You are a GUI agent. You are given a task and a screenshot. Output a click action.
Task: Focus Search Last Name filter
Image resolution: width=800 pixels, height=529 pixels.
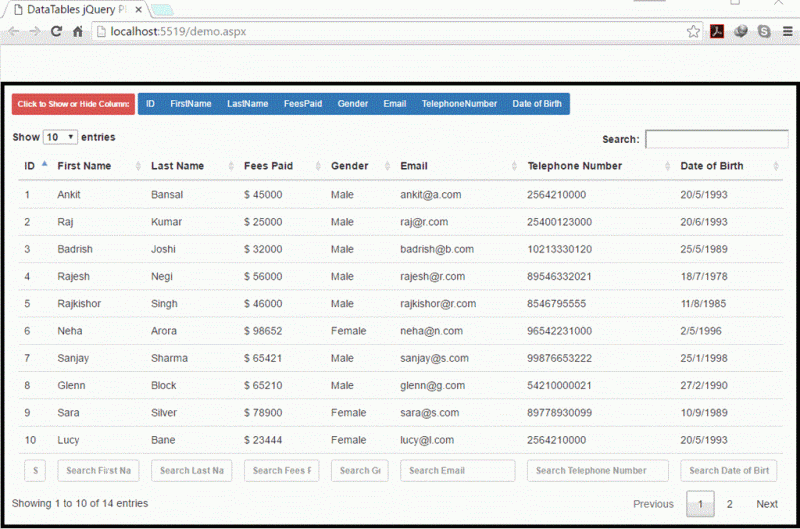click(191, 471)
